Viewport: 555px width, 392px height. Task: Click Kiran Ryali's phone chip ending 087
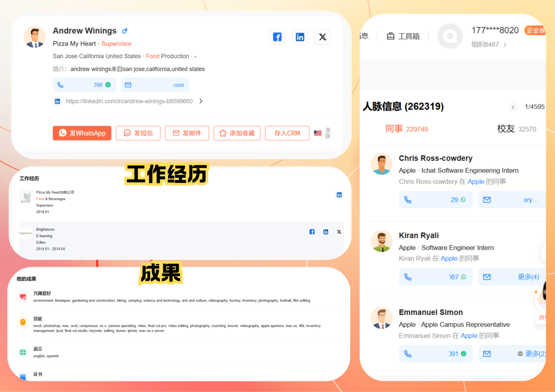pyautogui.click(x=436, y=277)
